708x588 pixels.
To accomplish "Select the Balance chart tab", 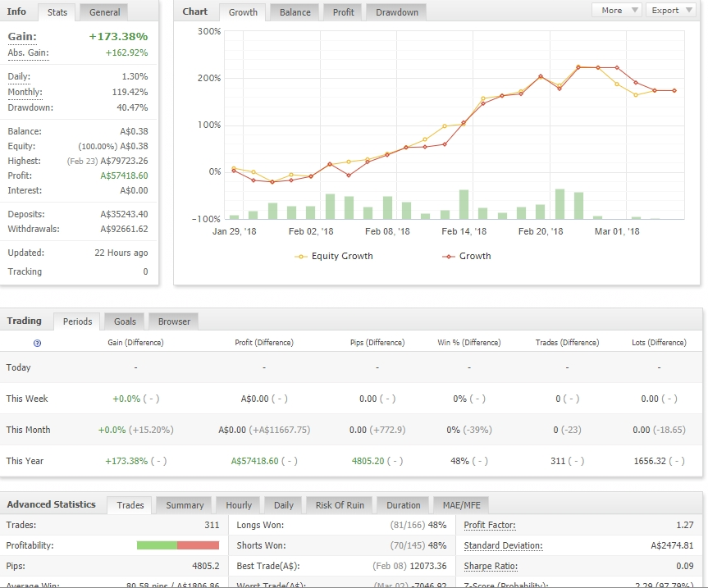I will [295, 12].
